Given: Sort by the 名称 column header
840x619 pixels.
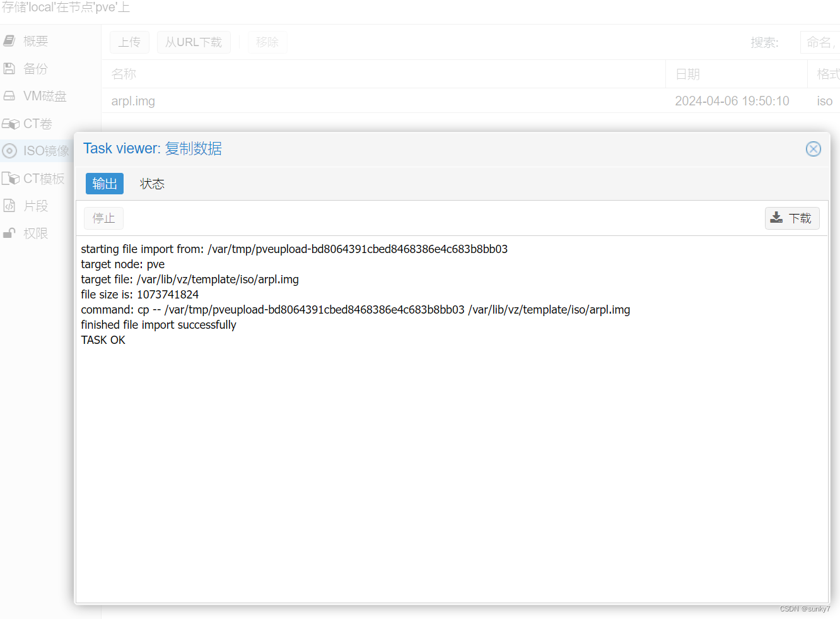Looking at the screenshot, I should [383, 74].
